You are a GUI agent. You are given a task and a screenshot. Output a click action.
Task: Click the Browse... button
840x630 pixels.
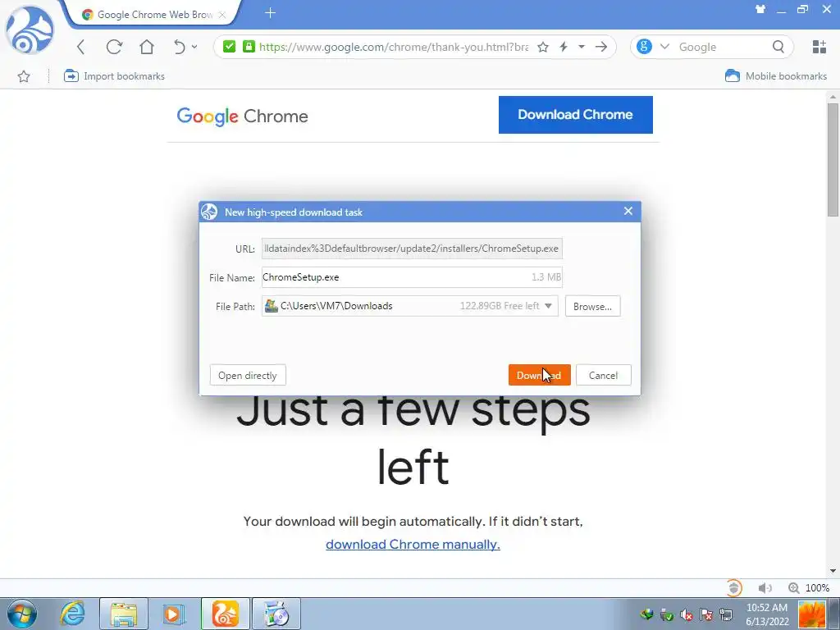tap(592, 307)
